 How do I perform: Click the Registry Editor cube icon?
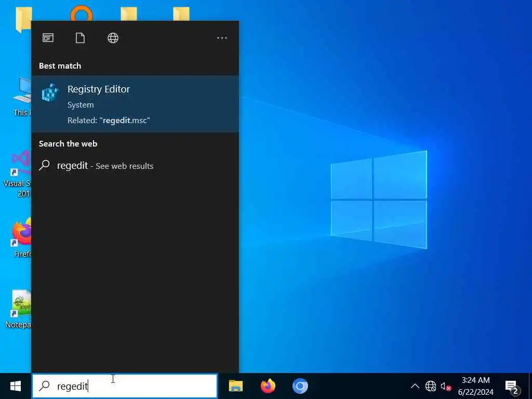coord(50,92)
